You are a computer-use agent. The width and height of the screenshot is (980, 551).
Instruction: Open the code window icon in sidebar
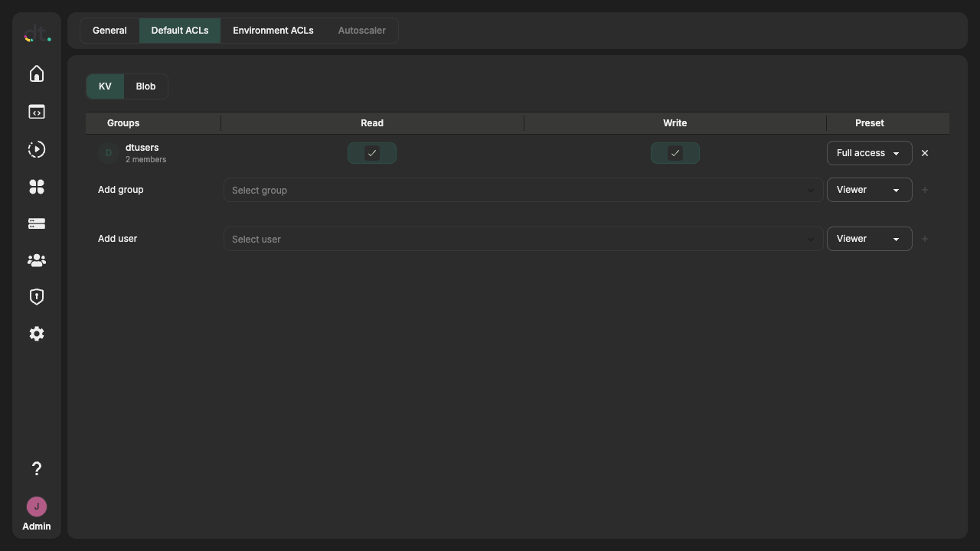37,112
